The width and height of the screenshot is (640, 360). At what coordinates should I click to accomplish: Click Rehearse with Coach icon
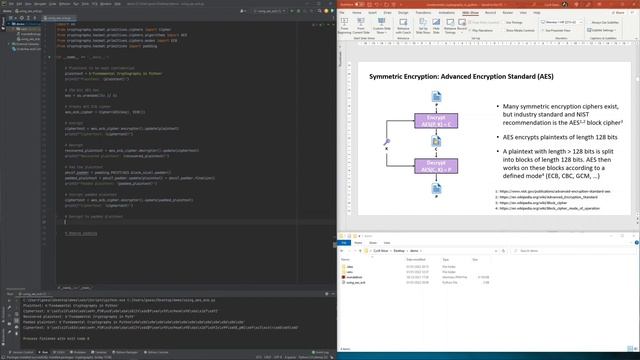(x=403, y=25)
